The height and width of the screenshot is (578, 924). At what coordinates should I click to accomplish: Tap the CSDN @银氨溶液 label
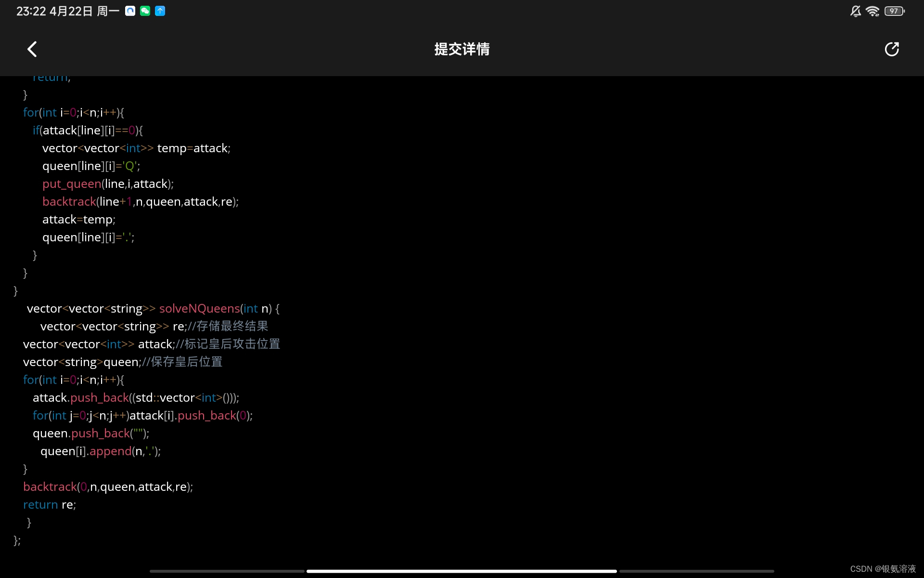883,569
